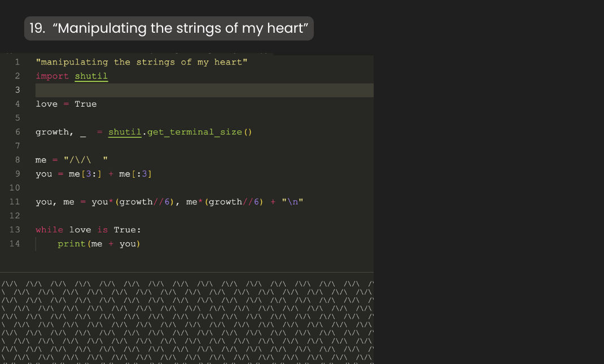Click line number 11 in the gutter

pos(15,201)
